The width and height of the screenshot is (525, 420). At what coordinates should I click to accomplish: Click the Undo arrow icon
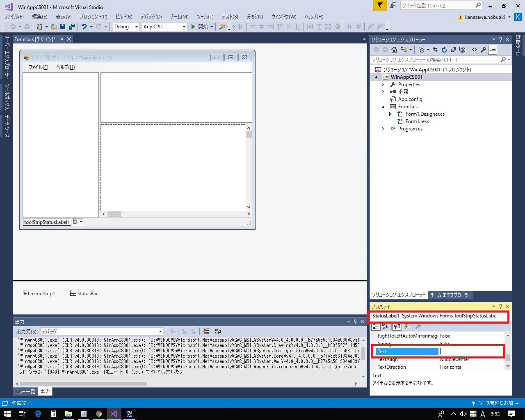(x=84, y=27)
